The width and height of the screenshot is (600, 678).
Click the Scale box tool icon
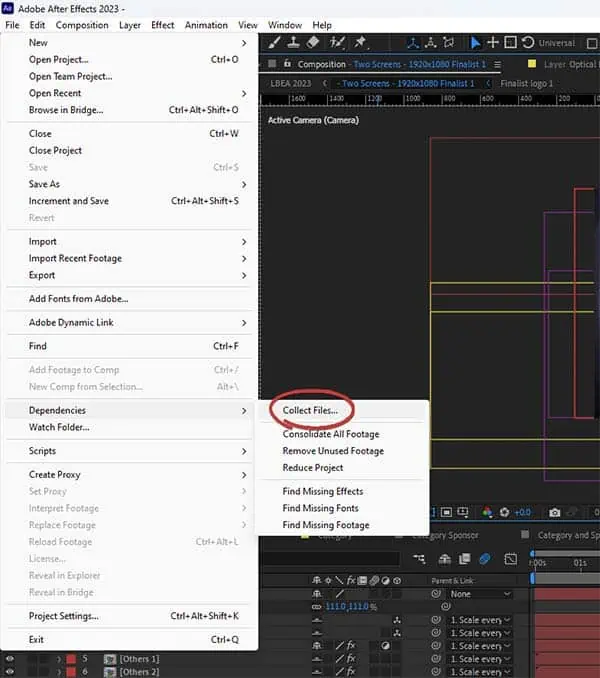point(511,42)
